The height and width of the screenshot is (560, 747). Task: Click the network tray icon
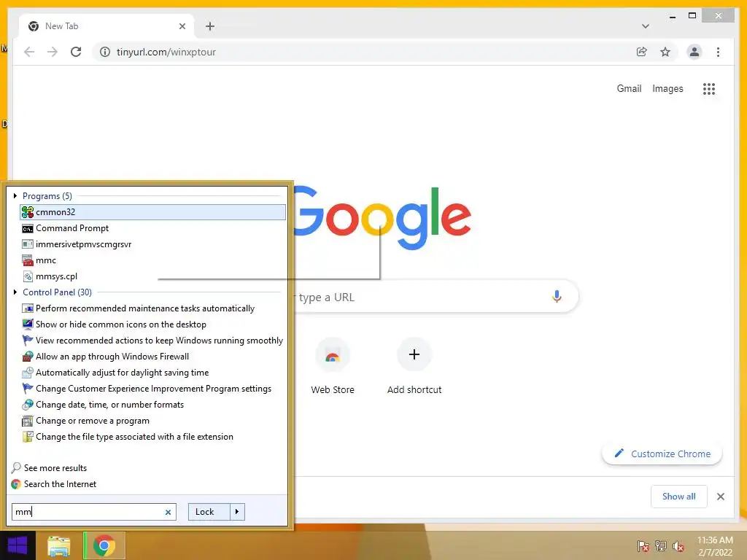(x=661, y=546)
